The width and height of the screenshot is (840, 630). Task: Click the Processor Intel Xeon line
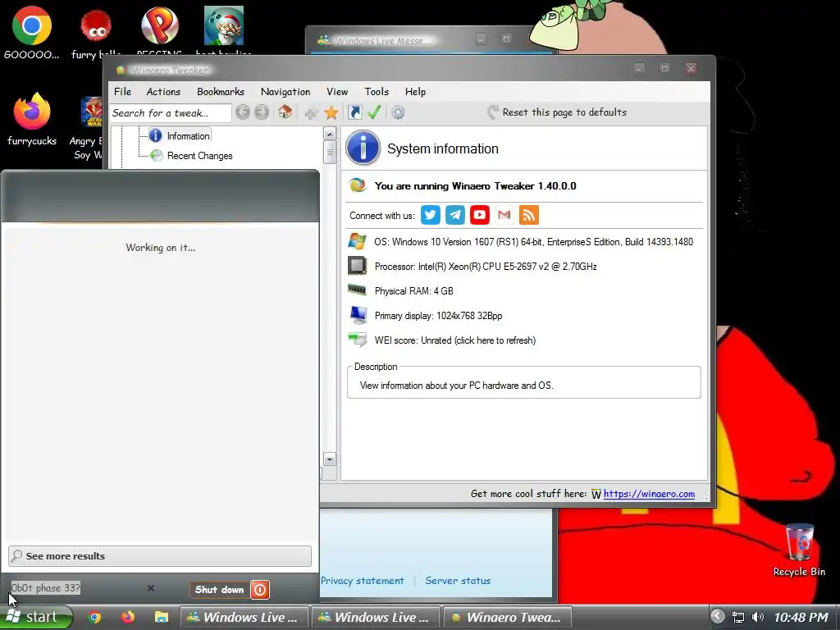486,267
